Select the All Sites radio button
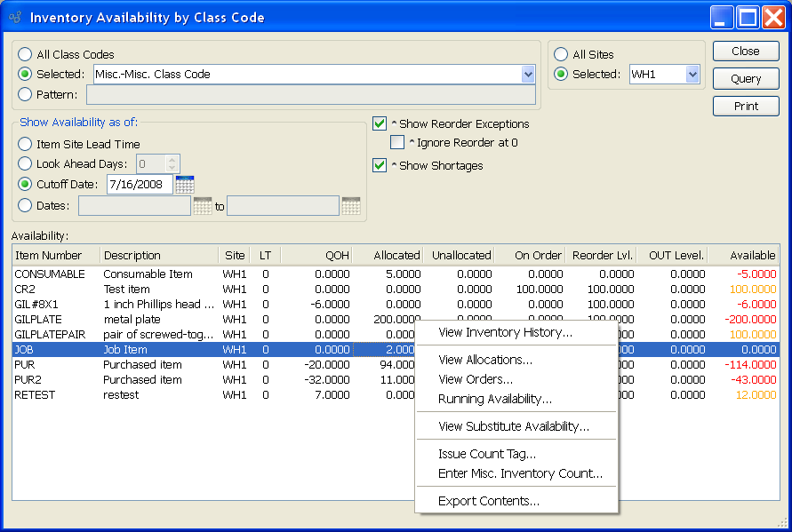The image size is (792, 532). (x=561, y=54)
